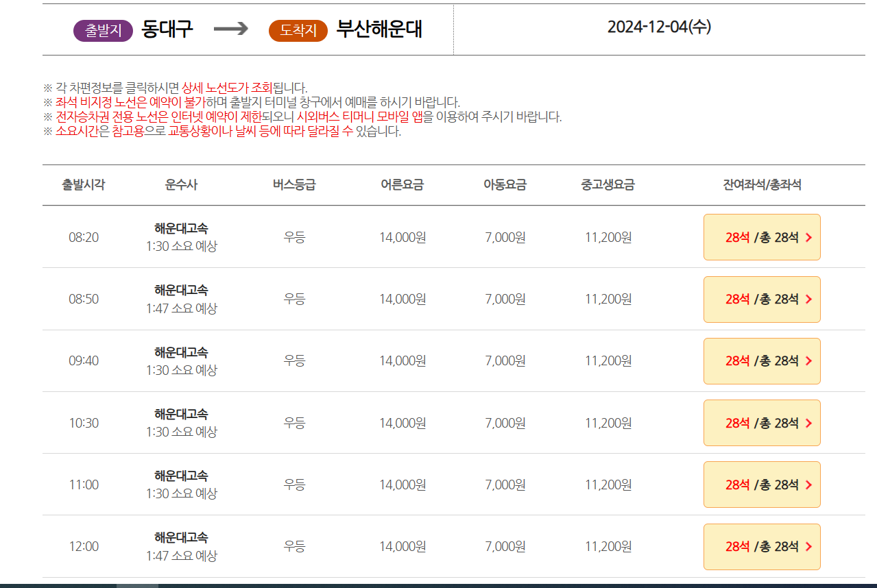Select seats for the 08:20 bus
Viewport: 877px width, 588px height.
point(762,237)
